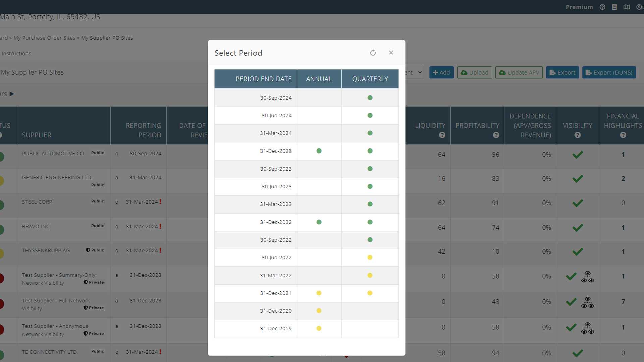Open network visibility icon for Summary-Only supplier
This screenshot has height=362, width=644.
tap(587, 277)
